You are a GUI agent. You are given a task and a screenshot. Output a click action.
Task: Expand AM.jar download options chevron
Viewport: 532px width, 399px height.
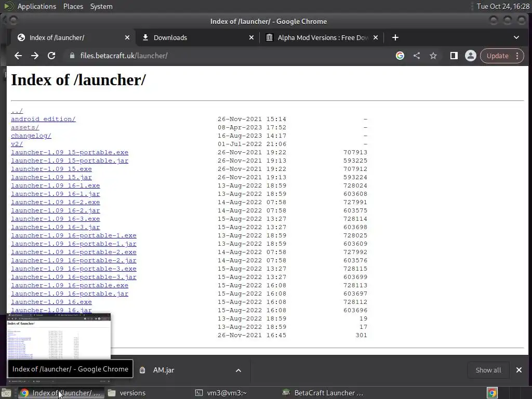pyautogui.click(x=238, y=370)
